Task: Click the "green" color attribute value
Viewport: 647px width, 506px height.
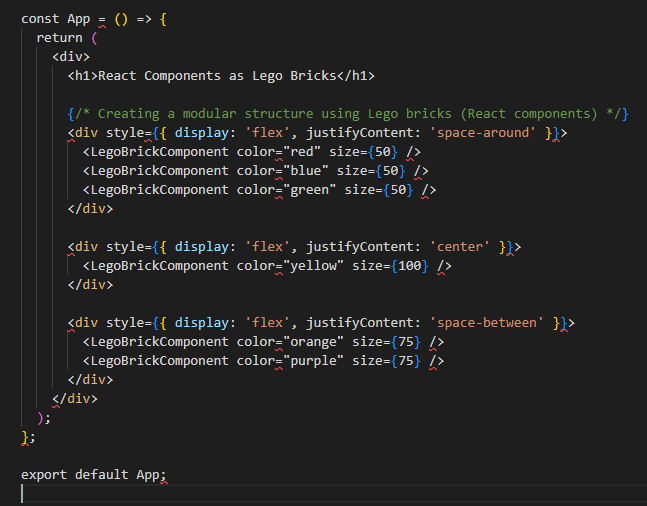Action: click(309, 190)
